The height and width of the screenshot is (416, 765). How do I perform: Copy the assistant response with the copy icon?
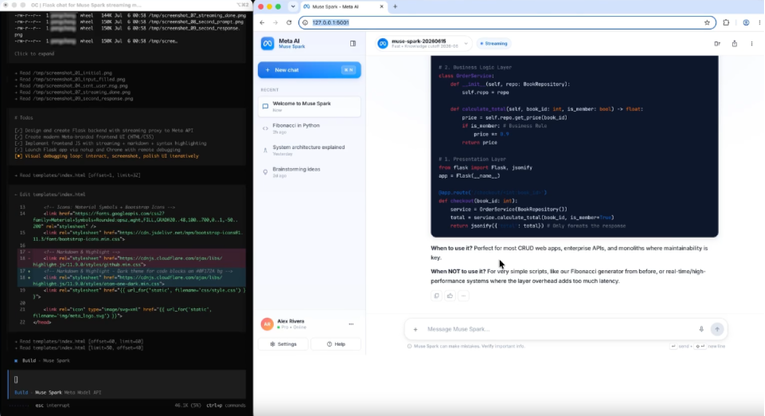pyautogui.click(x=436, y=296)
